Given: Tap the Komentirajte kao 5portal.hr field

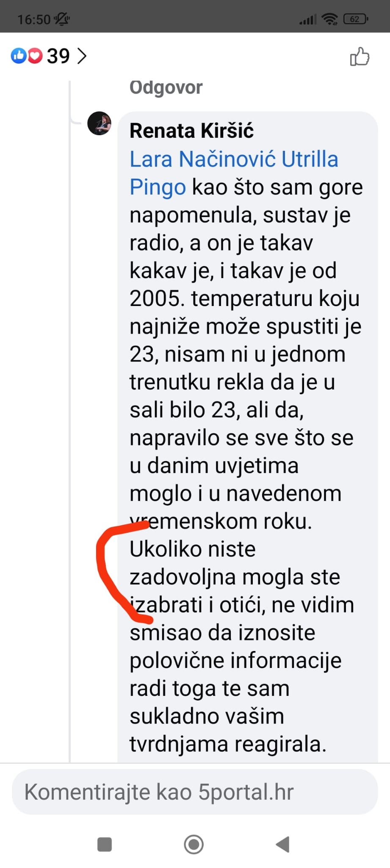Looking at the screenshot, I should coord(195,792).
